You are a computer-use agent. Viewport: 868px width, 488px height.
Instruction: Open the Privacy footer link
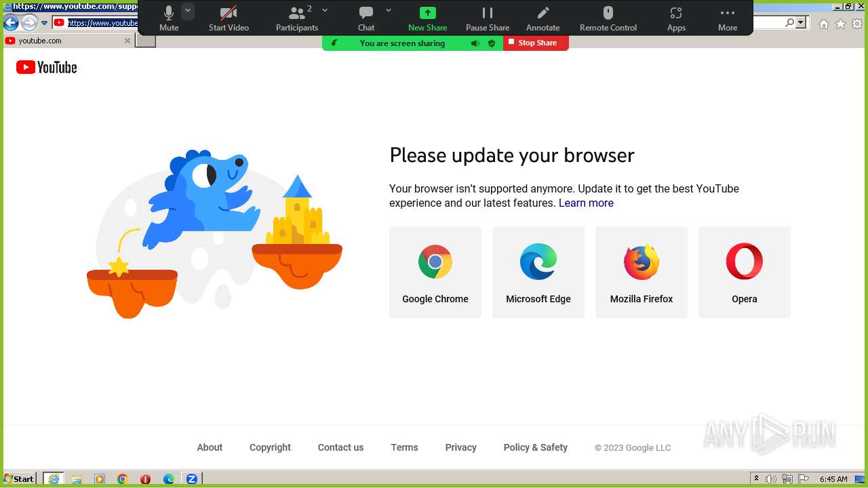[461, 447]
